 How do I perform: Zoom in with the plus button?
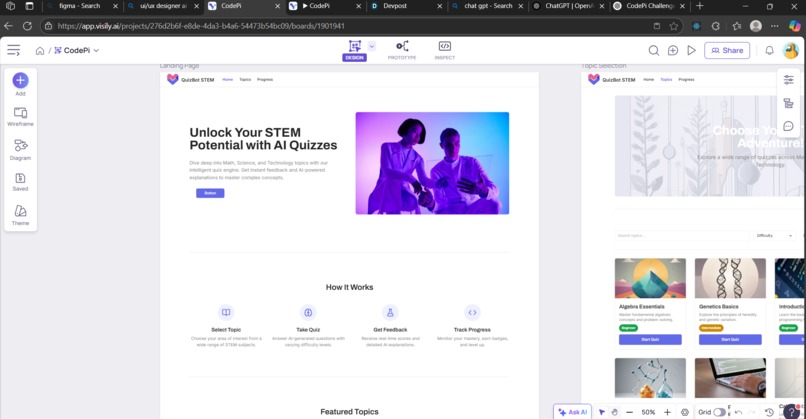click(x=667, y=412)
